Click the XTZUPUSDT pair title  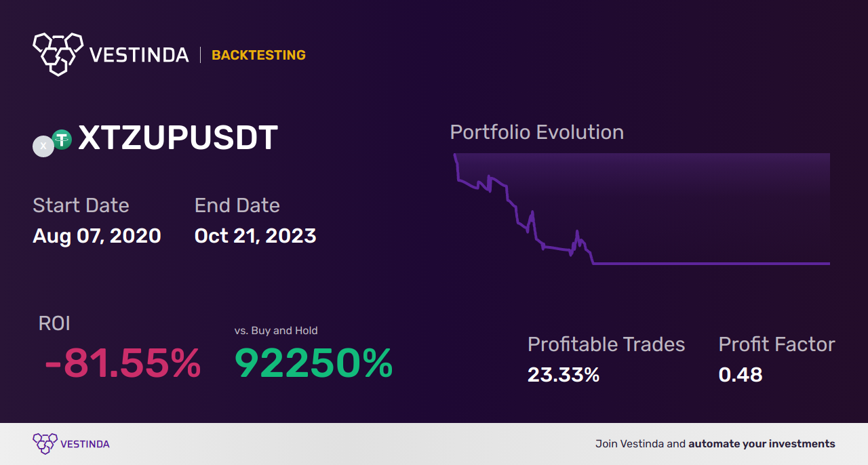click(x=178, y=138)
